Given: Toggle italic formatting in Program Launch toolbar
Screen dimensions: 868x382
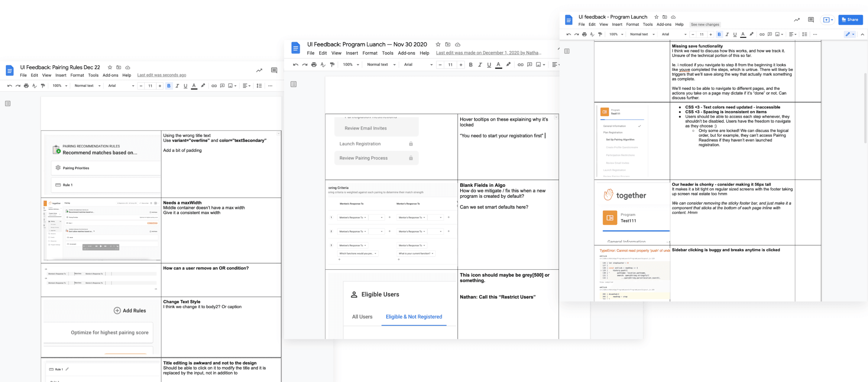Looking at the screenshot, I should pos(727,34).
